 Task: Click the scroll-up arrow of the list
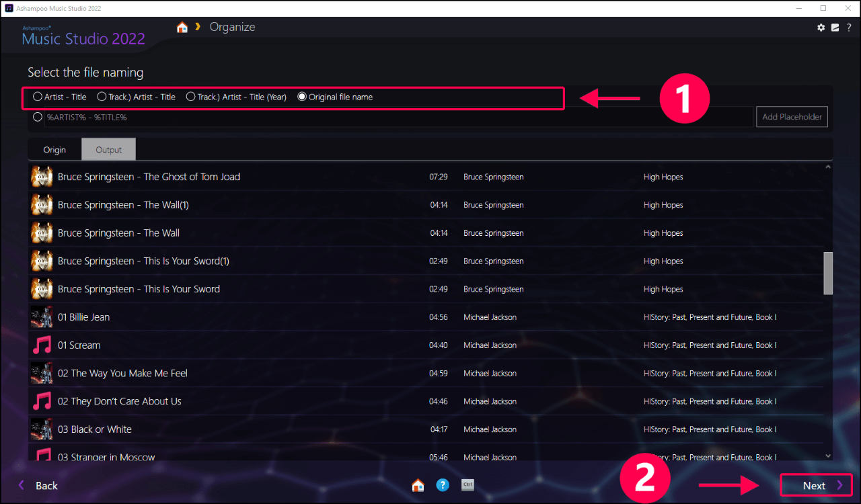click(x=828, y=167)
